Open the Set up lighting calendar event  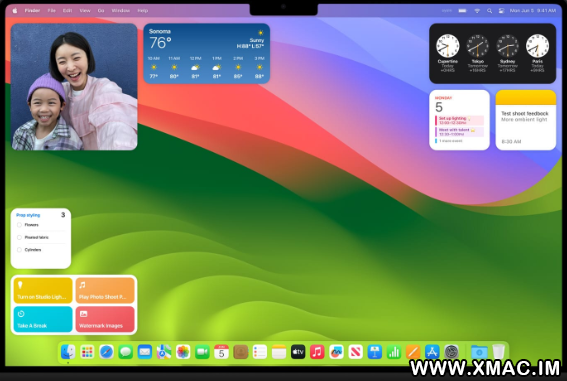pyautogui.click(x=460, y=120)
